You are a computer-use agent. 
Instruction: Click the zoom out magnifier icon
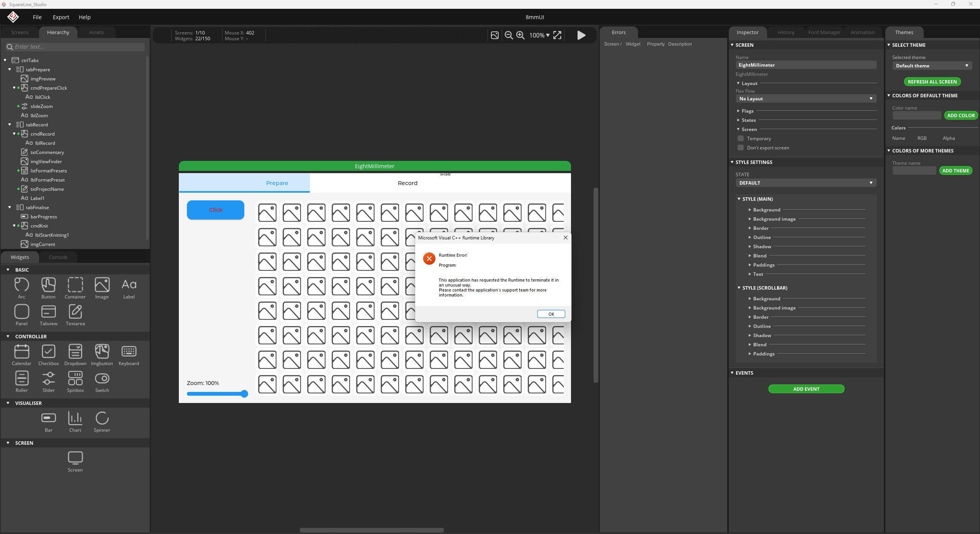509,35
